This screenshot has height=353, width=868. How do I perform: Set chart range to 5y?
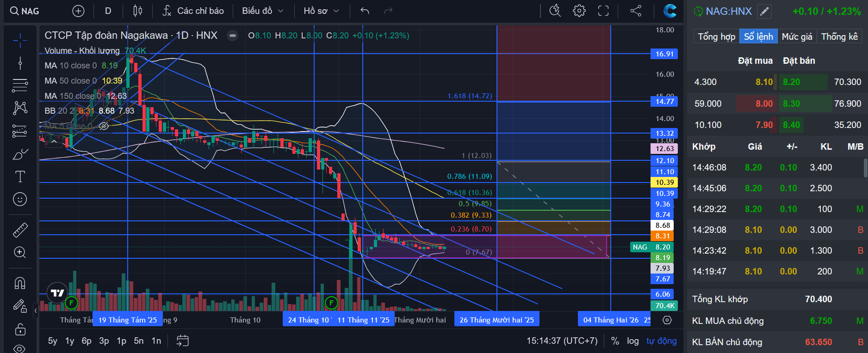click(53, 341)
